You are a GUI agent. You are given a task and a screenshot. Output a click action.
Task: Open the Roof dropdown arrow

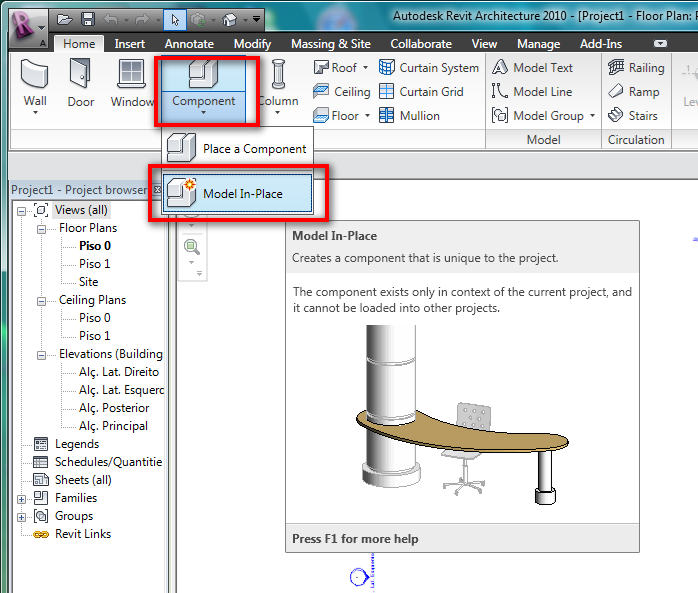[x=365, y=68]
